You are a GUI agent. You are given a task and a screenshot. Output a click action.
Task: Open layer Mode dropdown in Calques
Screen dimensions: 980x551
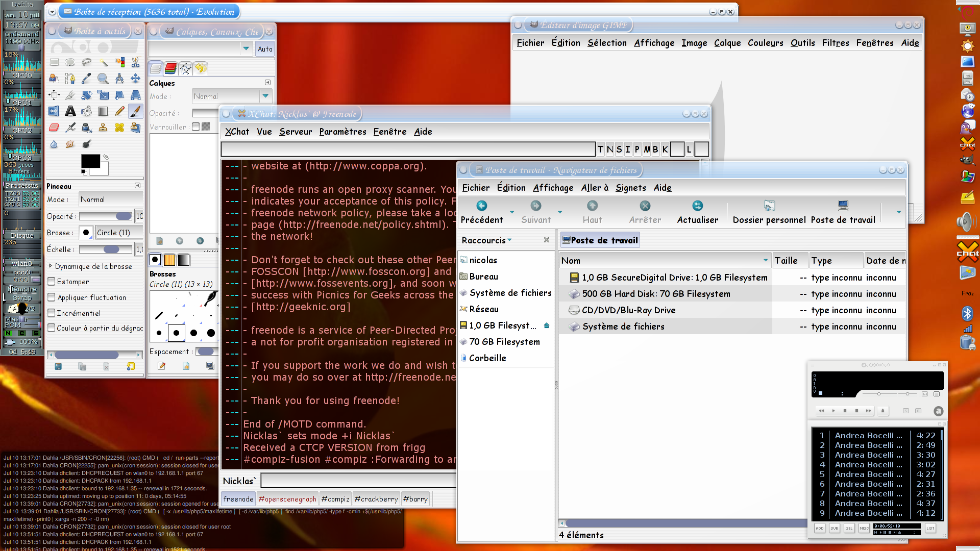[232, 96]
